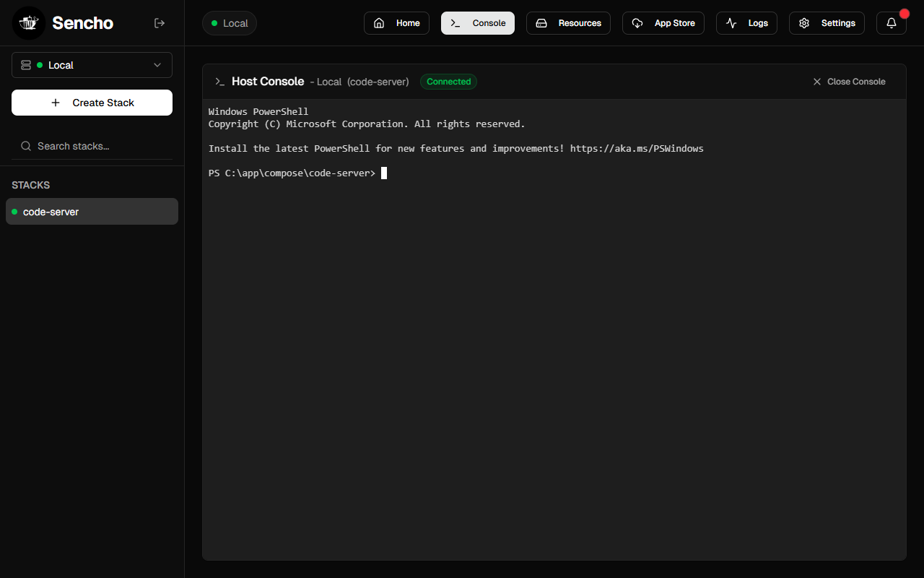The image size is (924, 578).
Task: Click the server icon in node selector
Action: click(26, 65)
